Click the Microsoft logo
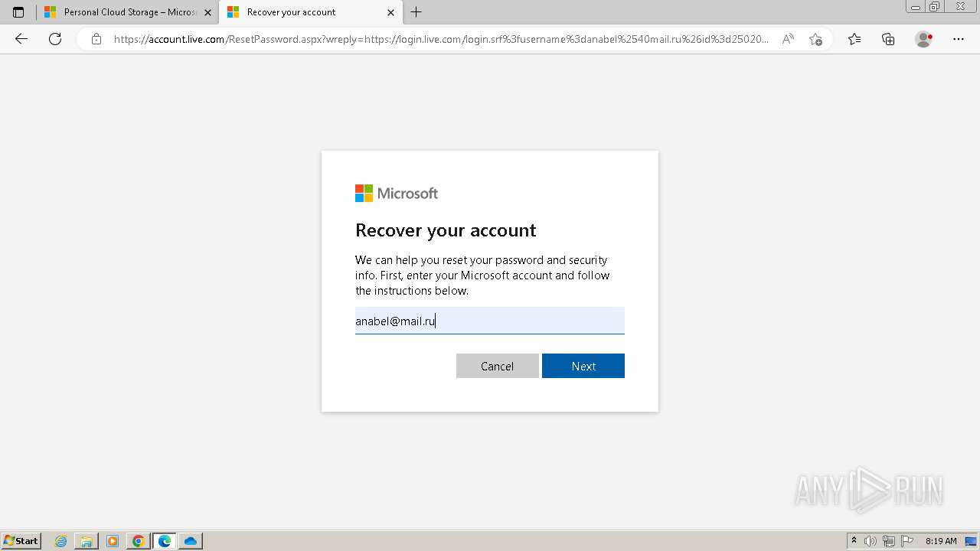The height and width of the screenshot is (551, 980). coord(397,194)
